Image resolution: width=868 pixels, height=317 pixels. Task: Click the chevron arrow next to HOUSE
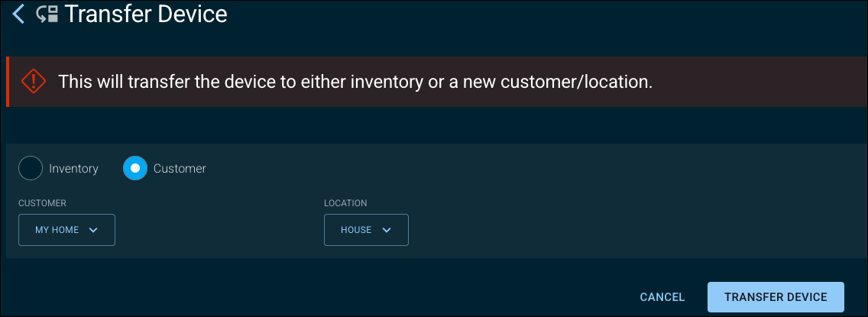[387, 230]
